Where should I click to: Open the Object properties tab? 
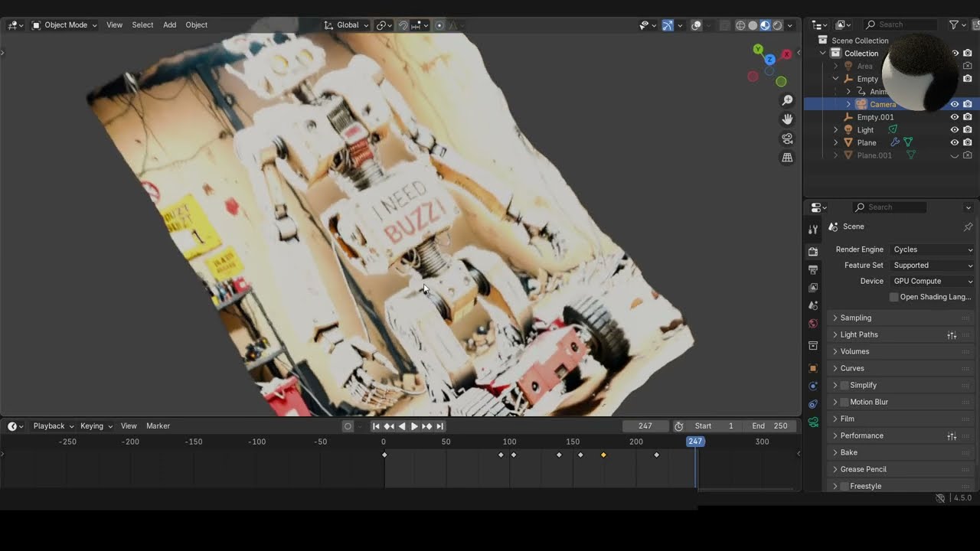coord(813,368)
